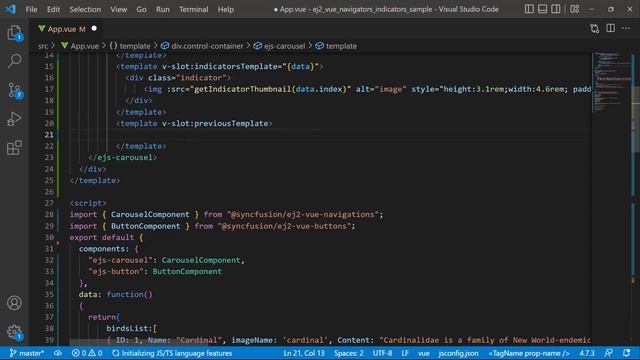The height and width of the screenshot is (360, 640).
Task: Open the Edit menu
Action: coord(53,9)
